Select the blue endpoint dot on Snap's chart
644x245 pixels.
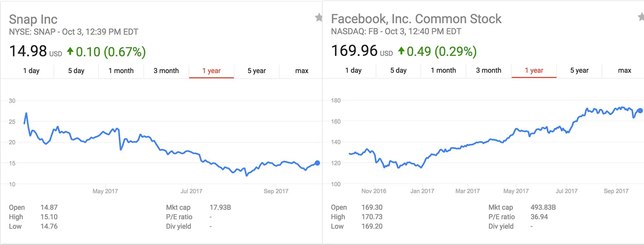[x=317, y=163]
